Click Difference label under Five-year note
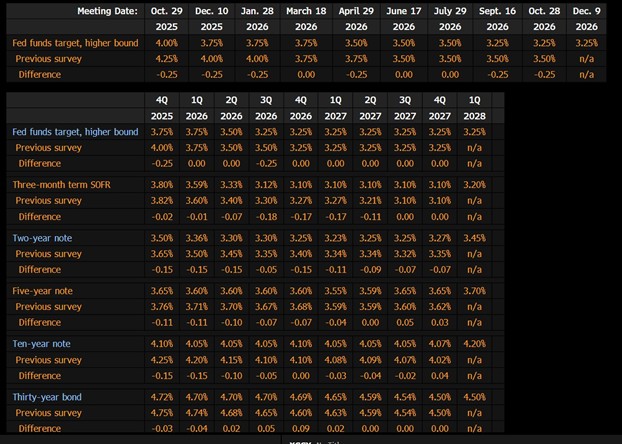The image size is (622, 444). coord(40,323)
